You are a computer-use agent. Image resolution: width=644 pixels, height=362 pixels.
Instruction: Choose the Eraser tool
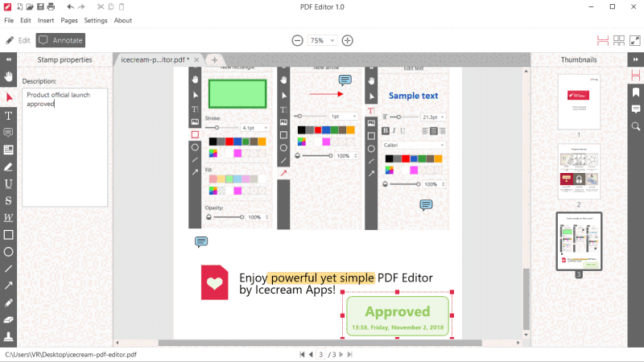click(8, 319)
